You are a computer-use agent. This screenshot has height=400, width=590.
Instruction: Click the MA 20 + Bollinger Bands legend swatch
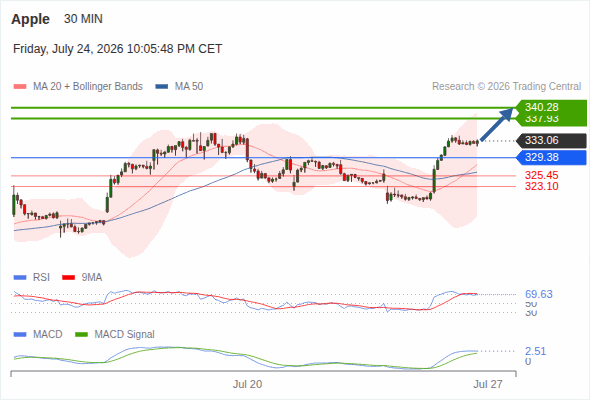(x=20, y=87)
